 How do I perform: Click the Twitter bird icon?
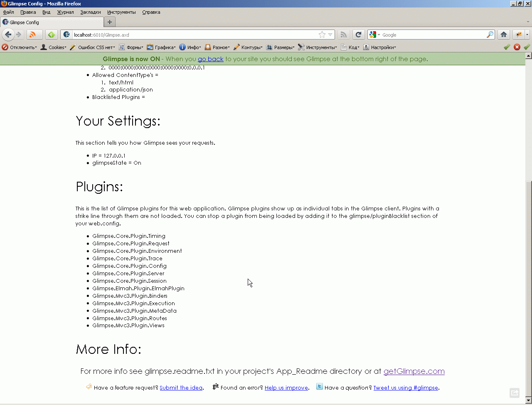[319, 386]
